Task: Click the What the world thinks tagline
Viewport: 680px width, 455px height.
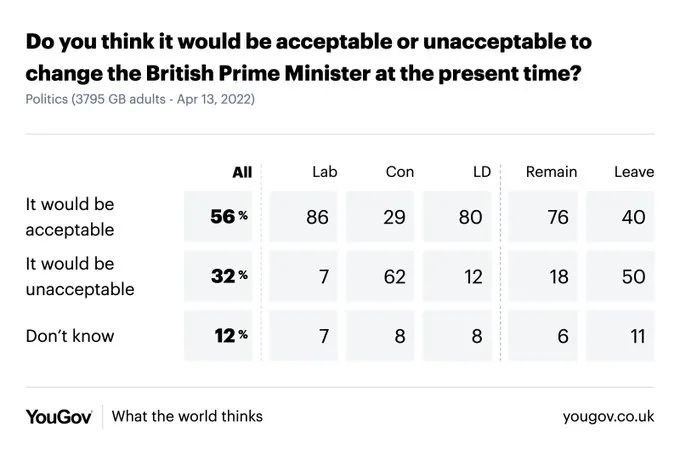Action: tap(187, 416)
